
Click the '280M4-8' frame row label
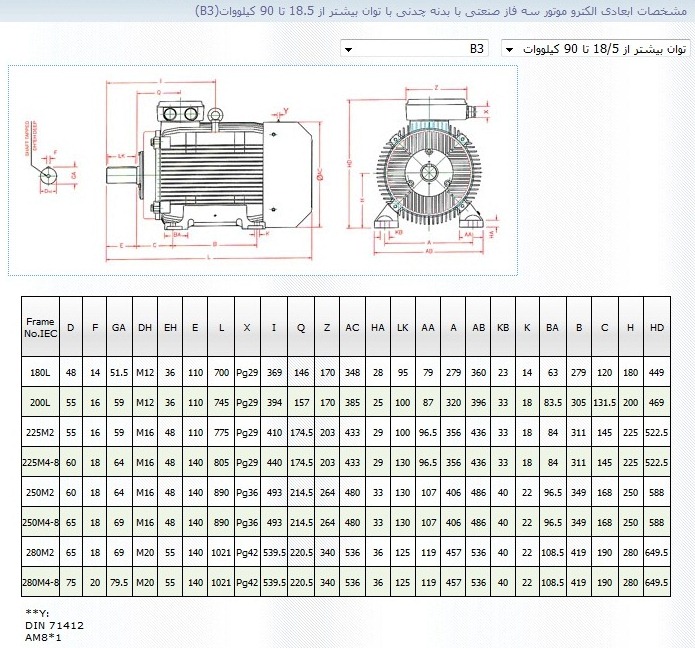click(x=40, y=582)
